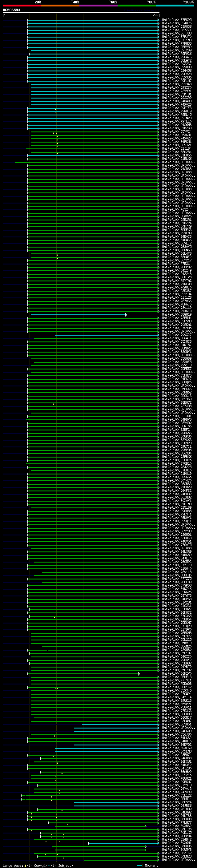Image resolution: width=197 pixels, height=868 pixels.
Task: Select hit label UniRef100_B7G365
Action: [x=177, y=616]
